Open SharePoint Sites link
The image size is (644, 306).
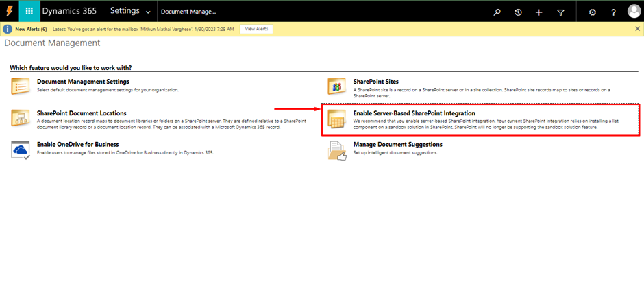[x=376, y=82]
